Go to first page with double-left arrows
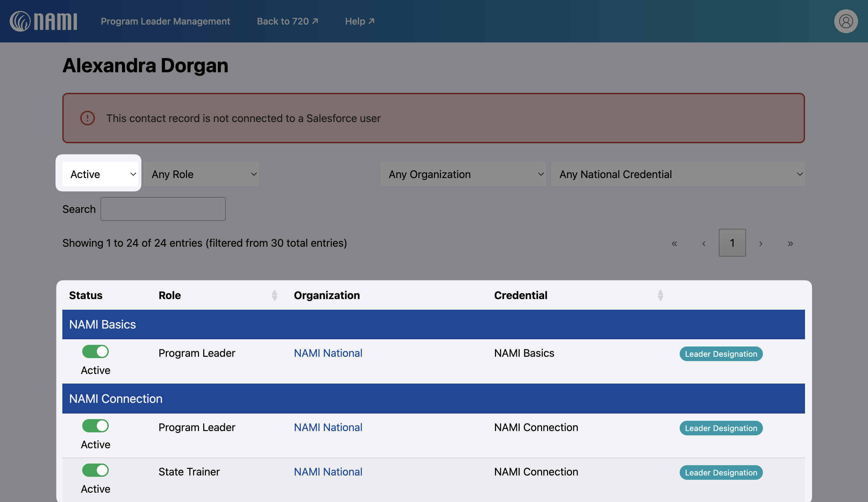The width and height of the screenshot is (868, 502). [674, 243]
